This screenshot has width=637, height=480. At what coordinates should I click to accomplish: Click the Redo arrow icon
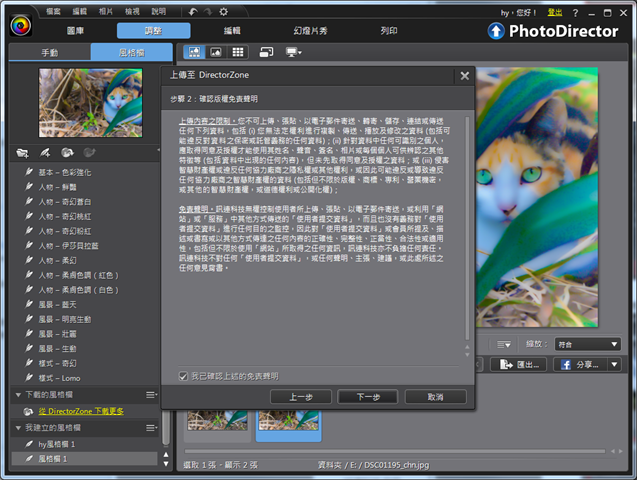208,12
